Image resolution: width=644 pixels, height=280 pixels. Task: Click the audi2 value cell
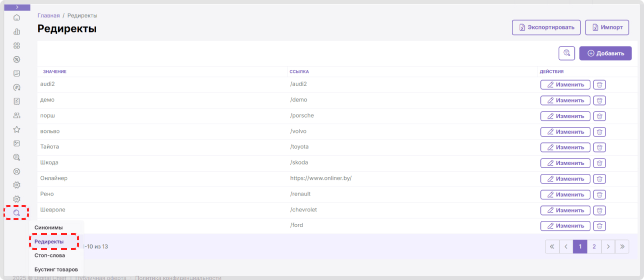pyautogui.click(x=47, y=84)
